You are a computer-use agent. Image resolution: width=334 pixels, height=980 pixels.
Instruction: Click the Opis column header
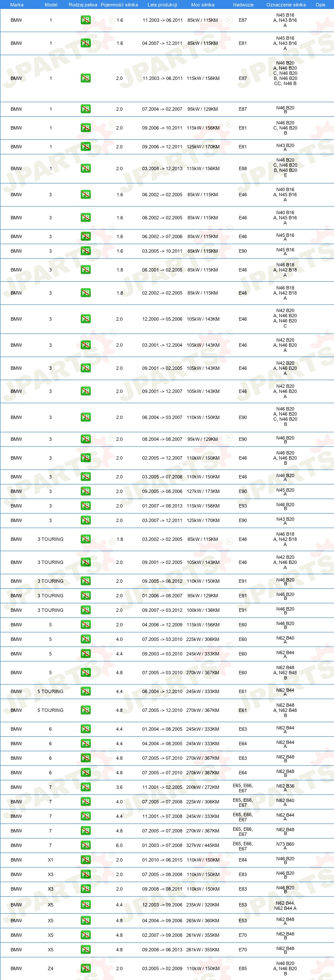(x=320, y=5)
